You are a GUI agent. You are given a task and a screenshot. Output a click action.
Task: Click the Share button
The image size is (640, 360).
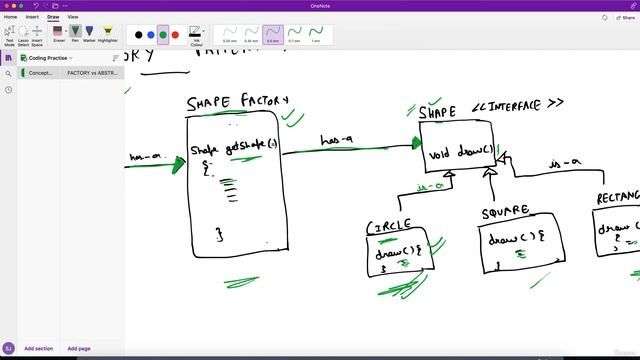(x=626, y=18)
